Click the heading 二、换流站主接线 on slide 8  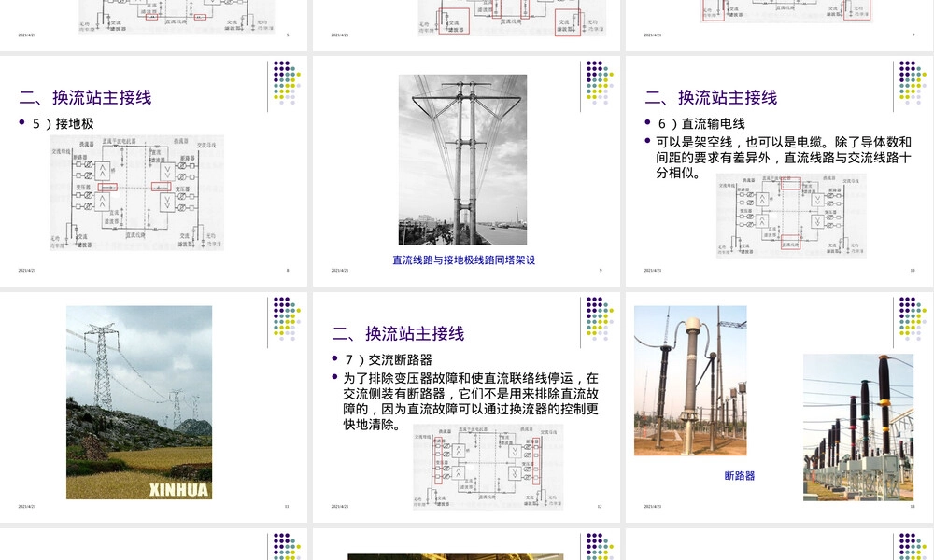point(85,98)
